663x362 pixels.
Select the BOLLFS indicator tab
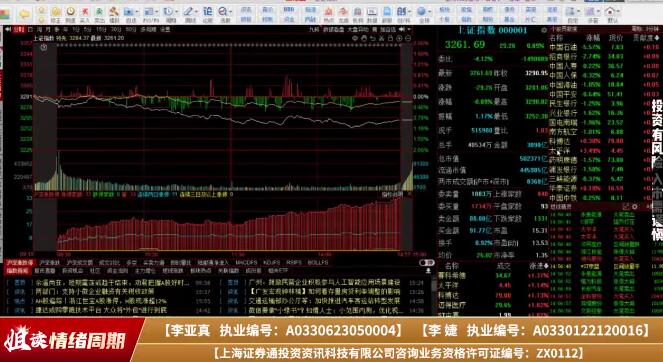point(318,263)
